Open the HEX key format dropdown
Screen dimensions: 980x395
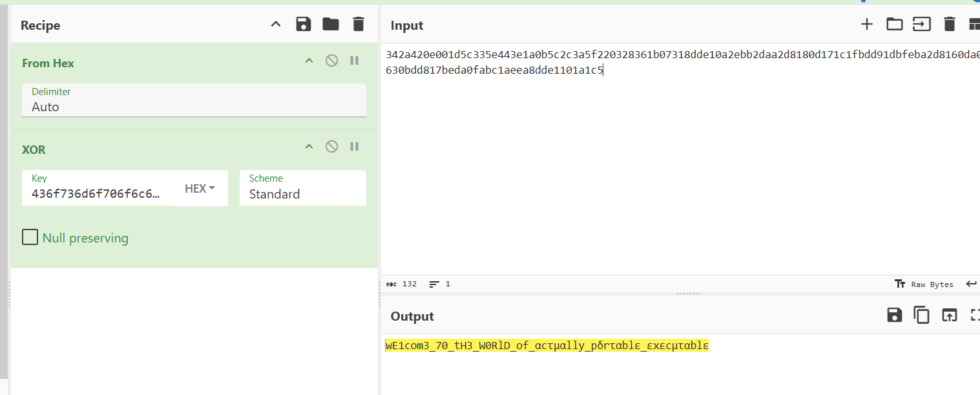[200, 189]
